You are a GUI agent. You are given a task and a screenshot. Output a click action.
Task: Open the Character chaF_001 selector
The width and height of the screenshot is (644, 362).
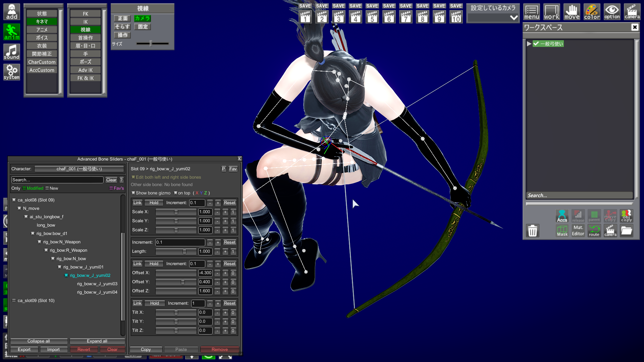point(79,169)
